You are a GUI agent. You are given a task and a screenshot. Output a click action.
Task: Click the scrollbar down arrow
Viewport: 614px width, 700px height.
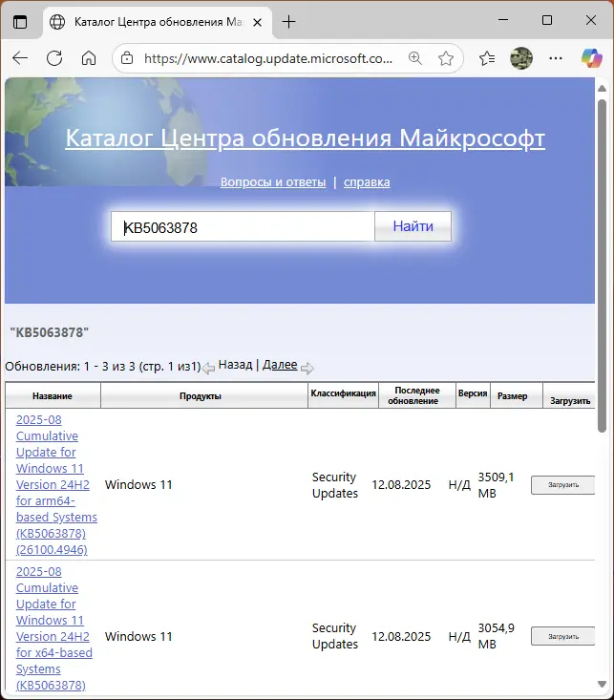602,684
